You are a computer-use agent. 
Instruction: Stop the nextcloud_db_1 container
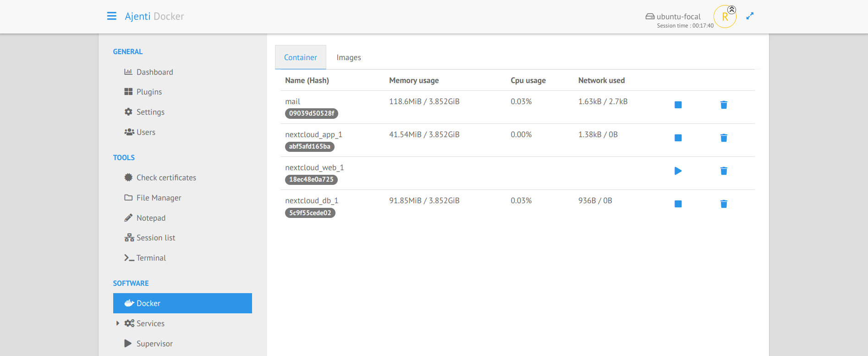coord(678,204)
